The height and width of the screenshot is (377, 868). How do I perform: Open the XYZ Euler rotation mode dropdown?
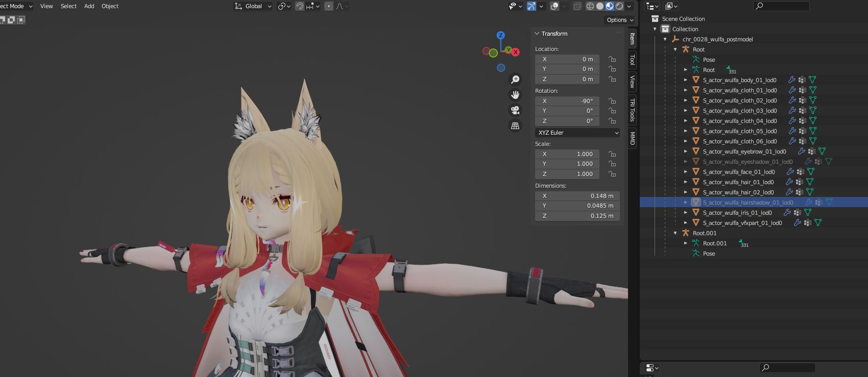pos(577,133)
